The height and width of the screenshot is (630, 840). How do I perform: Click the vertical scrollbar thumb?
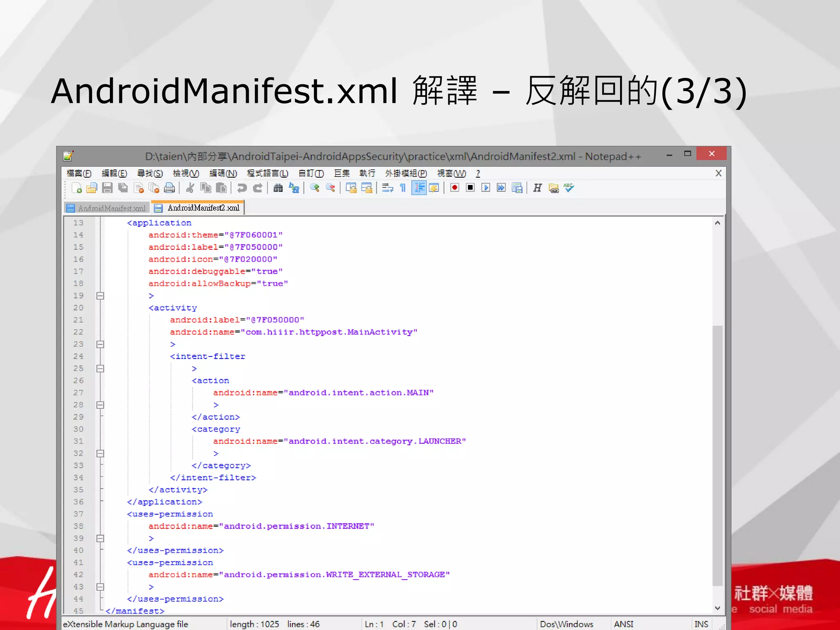coord(717,456)
